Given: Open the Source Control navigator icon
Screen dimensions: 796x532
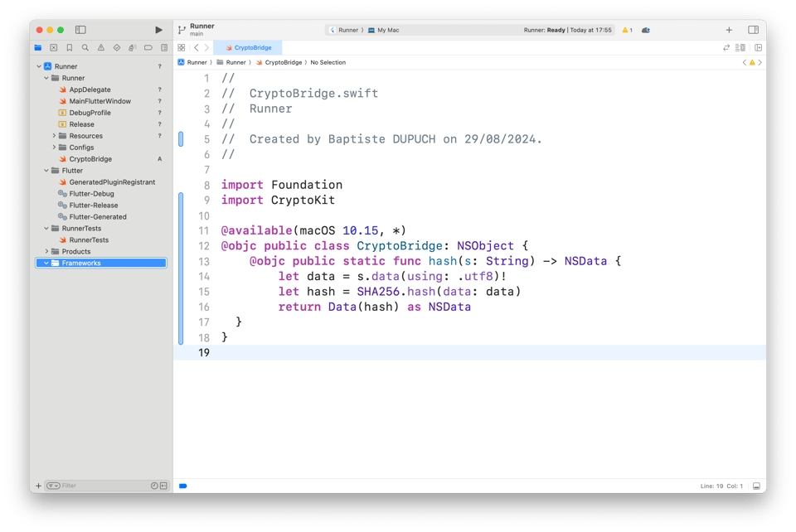Looking at the screenshot, I should coord(54,48).
